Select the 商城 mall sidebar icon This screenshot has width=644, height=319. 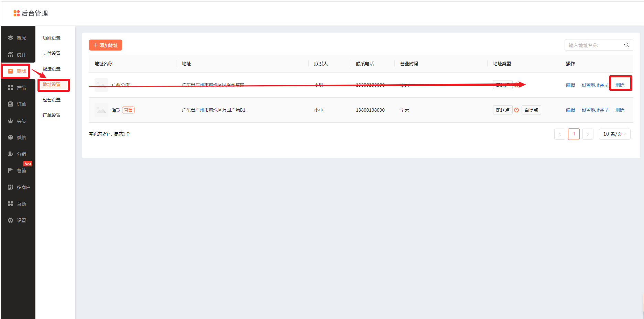pos(10,71)
